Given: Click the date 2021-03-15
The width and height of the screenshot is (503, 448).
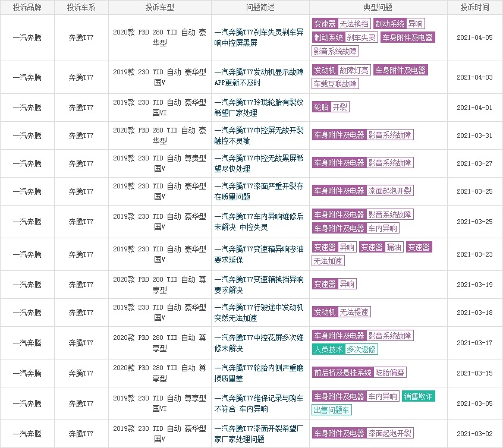Looking at the screenshot, I should click(475, 373).
